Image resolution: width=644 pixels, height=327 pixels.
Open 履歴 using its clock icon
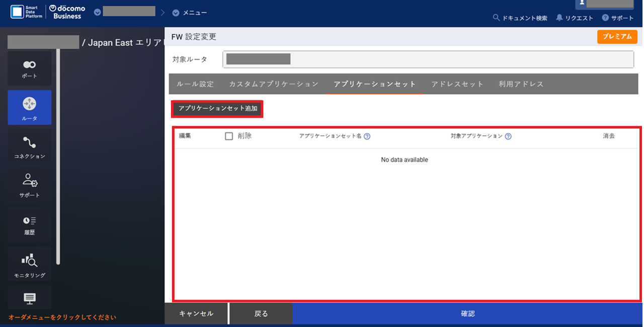(x=30, y=220)
